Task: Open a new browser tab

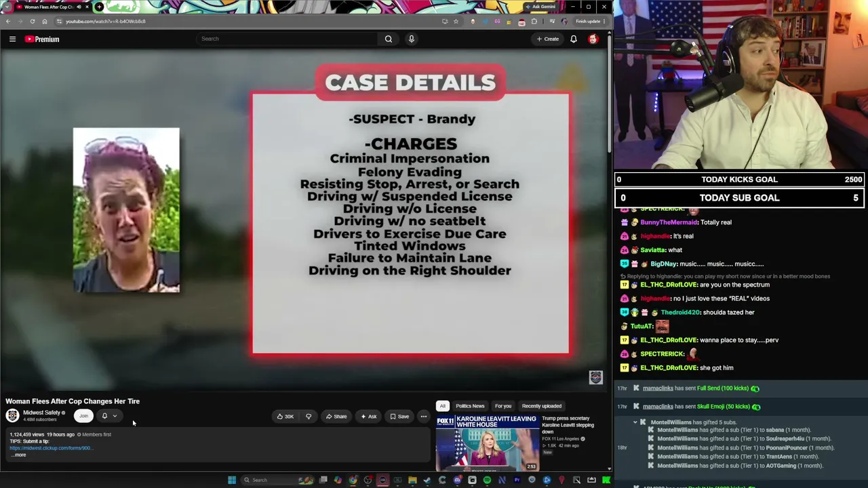Action: pos(99,7)
